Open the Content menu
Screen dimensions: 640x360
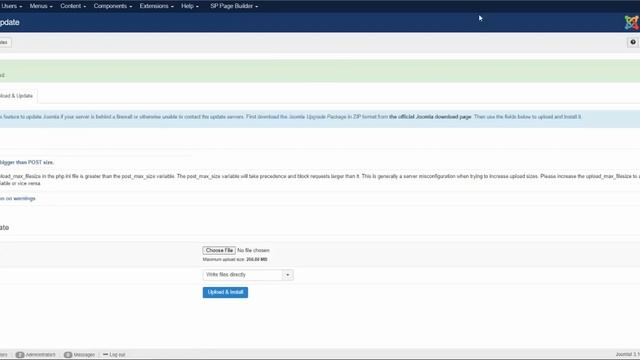click(x=73, y=6)
